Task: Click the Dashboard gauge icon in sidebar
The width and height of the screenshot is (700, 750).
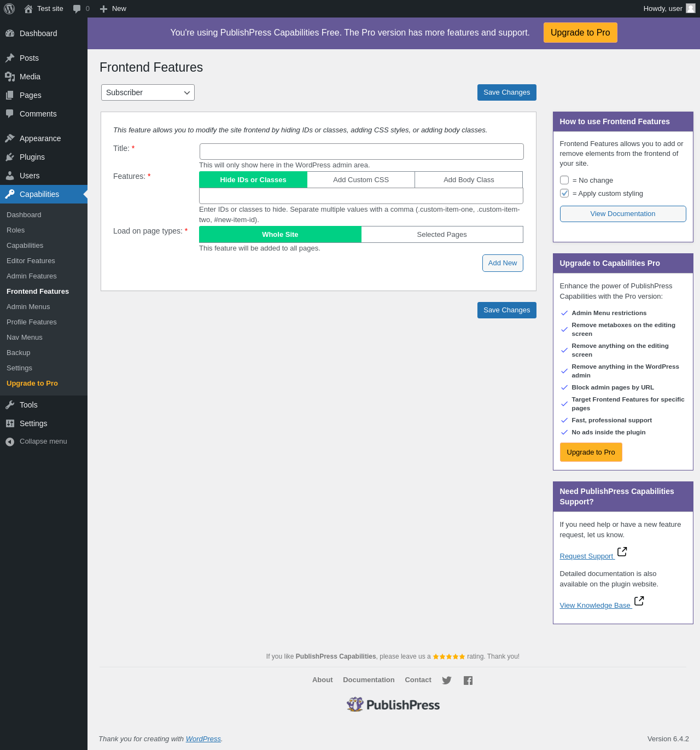Action: tap(10, 33)
